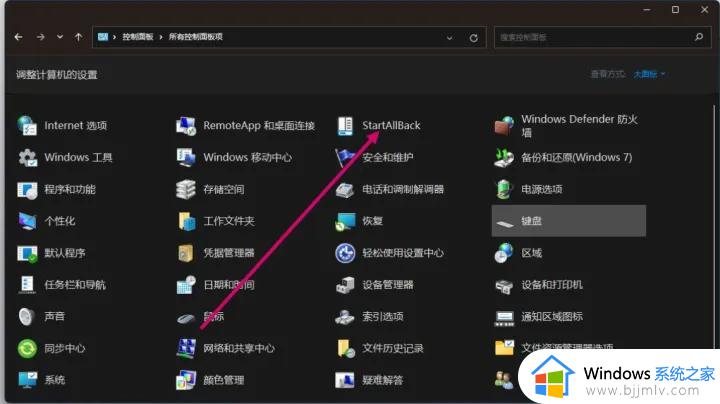Viewport: 720px width, 404px height.
Task: Click the 个性化 text label
Action: point(59,221)
